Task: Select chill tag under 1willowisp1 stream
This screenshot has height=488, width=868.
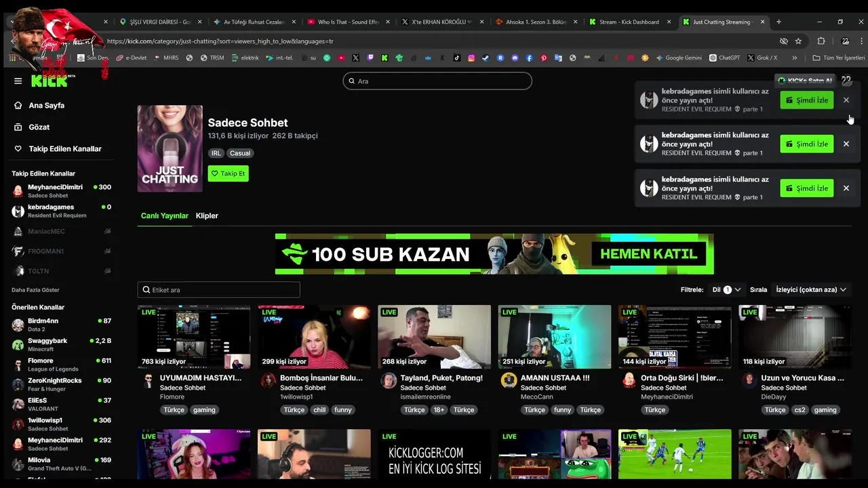Action: pyautogui.click(x=319, y=410)
